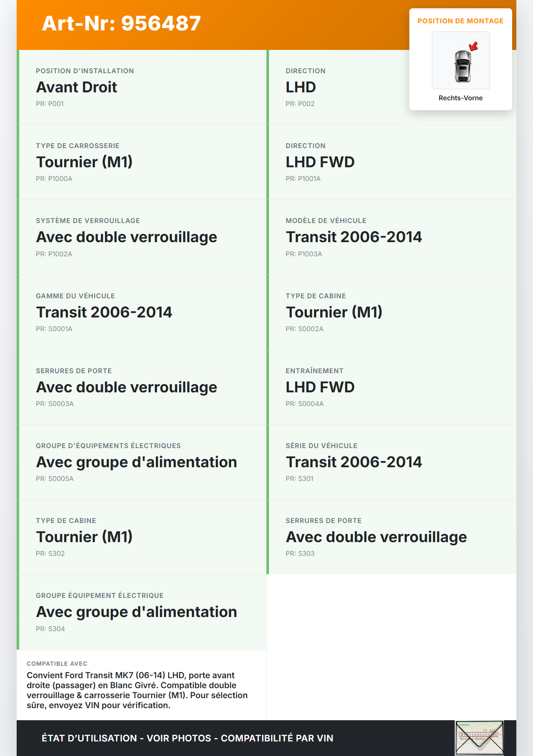Click the 'Position de montage' card title

point(460,21)
